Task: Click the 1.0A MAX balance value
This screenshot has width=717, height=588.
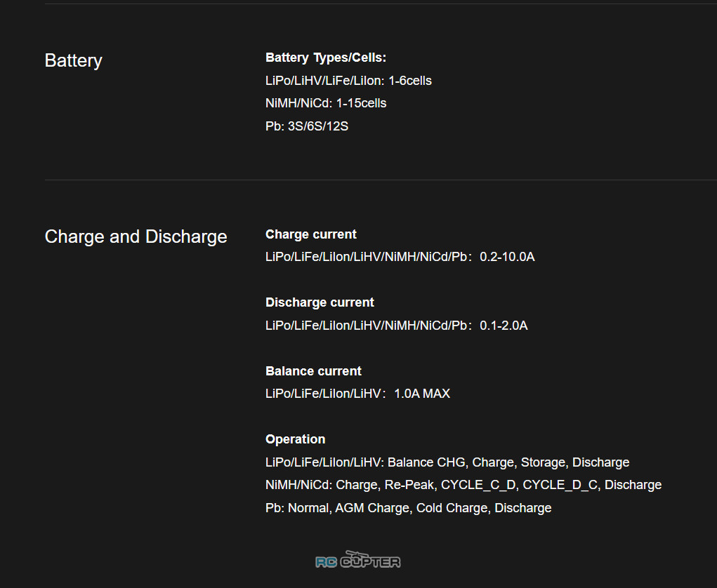Action: tap(422, 394)
